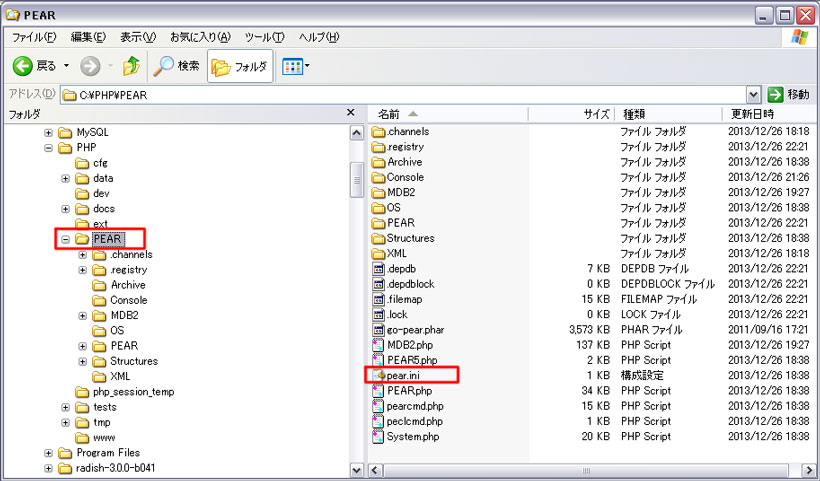The image size is (820, 481).
Task: Select Archive folder icon in file list
Action: tap(378, 162)
